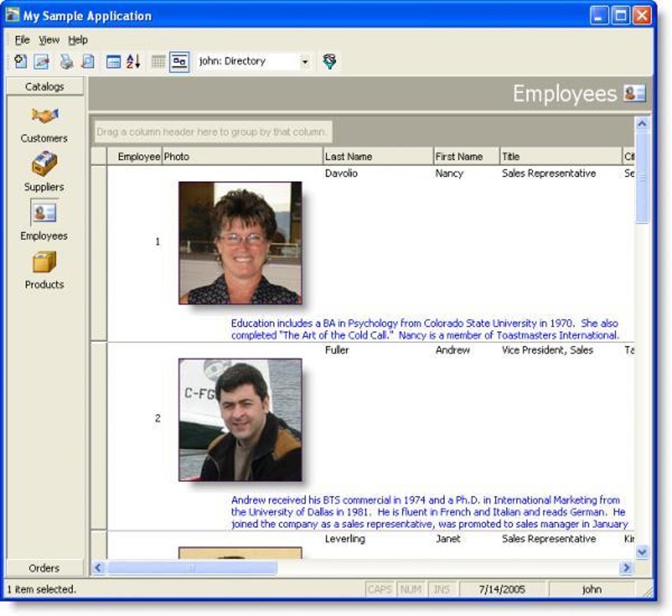Click the vertical scrollbar up arrow
This screenshot has width=672, height=616.
pyautogui.click(x=642, y=124)
